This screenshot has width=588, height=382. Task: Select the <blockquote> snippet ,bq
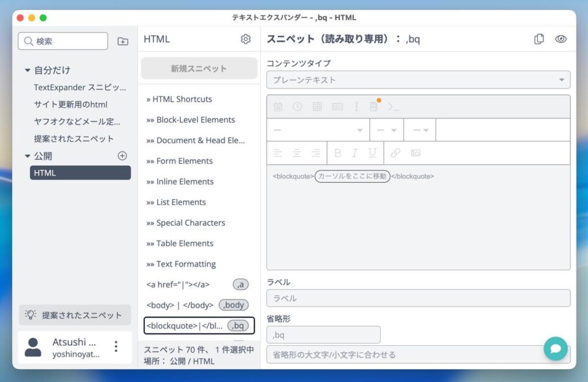(199, 325)
